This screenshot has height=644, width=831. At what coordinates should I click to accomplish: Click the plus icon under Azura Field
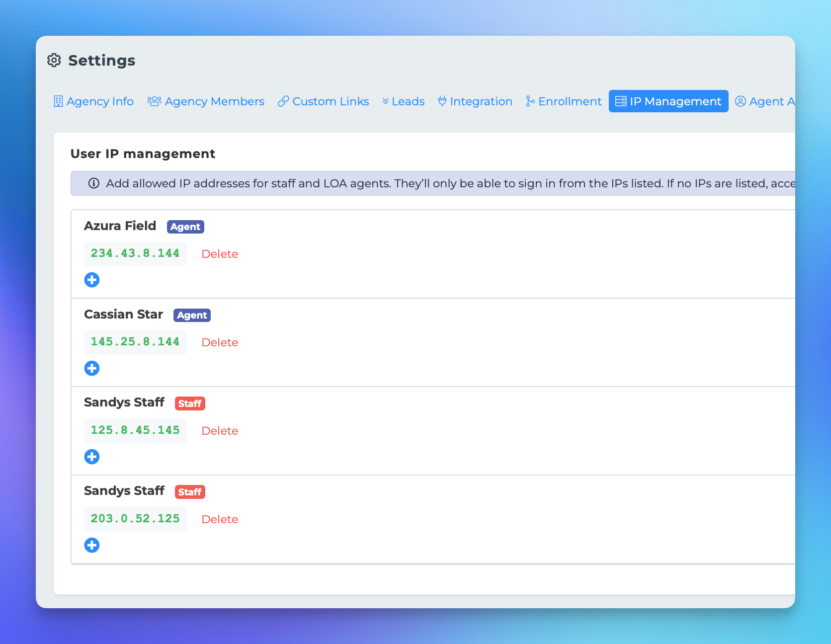coord(92,280)
